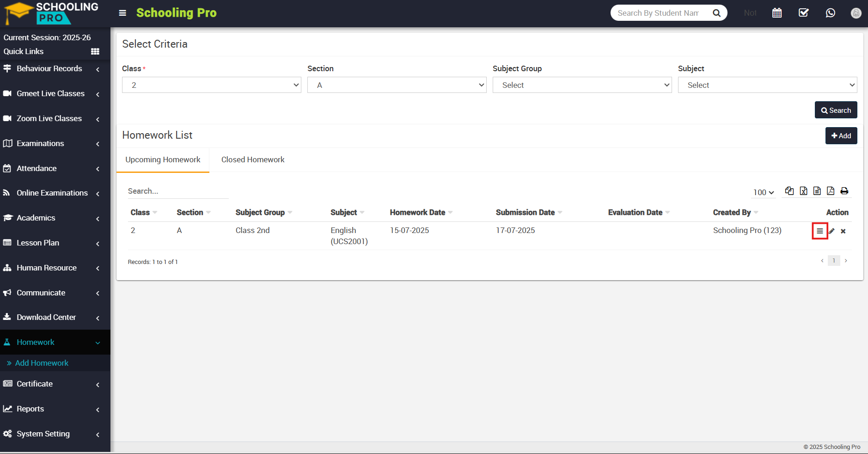
Task: Click the '15-07-2025' homework date cell
Action: coord(410,230)
